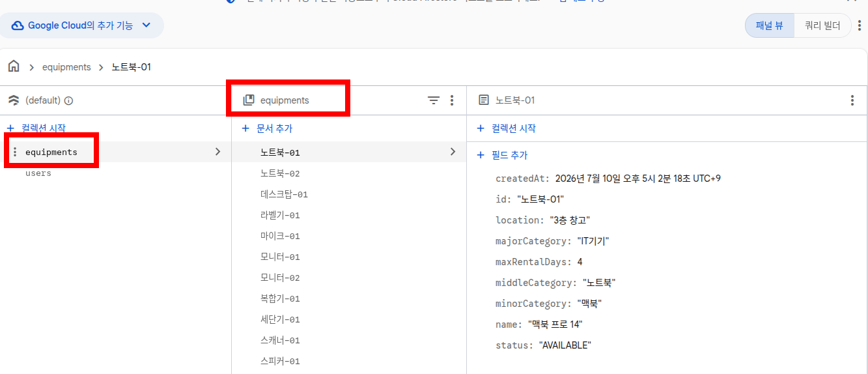Screen dimensions: 868x374
Task: Click the minorCategory value "맥북"
Action: tap(589, 304)
